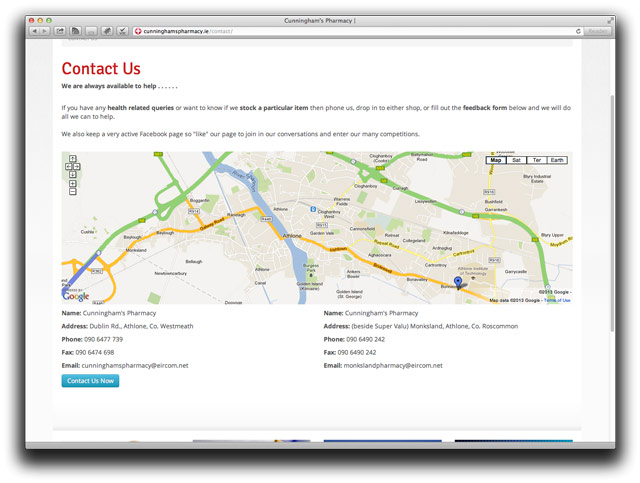Click the Contact Us Now button
Viewport: 640px width, 483px height.
[90, 381]
